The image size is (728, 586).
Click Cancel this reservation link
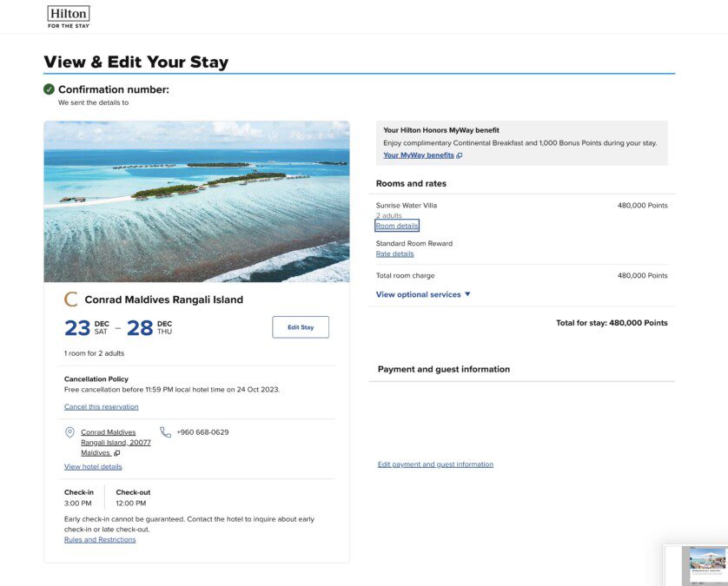[x=102, y=406]
